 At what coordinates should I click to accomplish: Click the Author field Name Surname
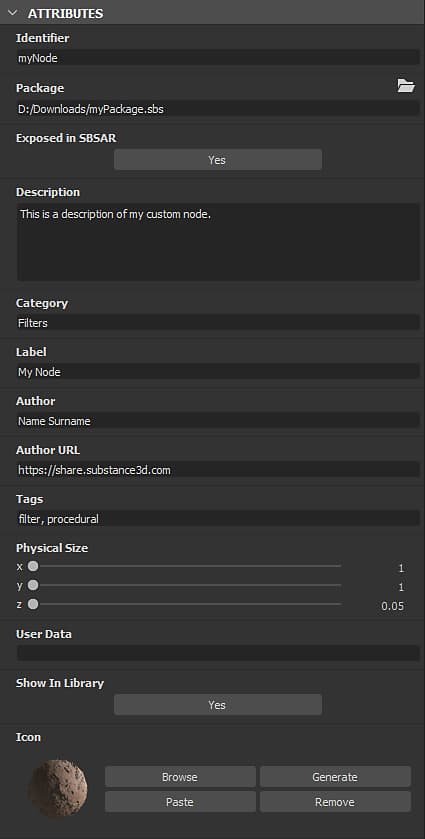tap(218, 421)
